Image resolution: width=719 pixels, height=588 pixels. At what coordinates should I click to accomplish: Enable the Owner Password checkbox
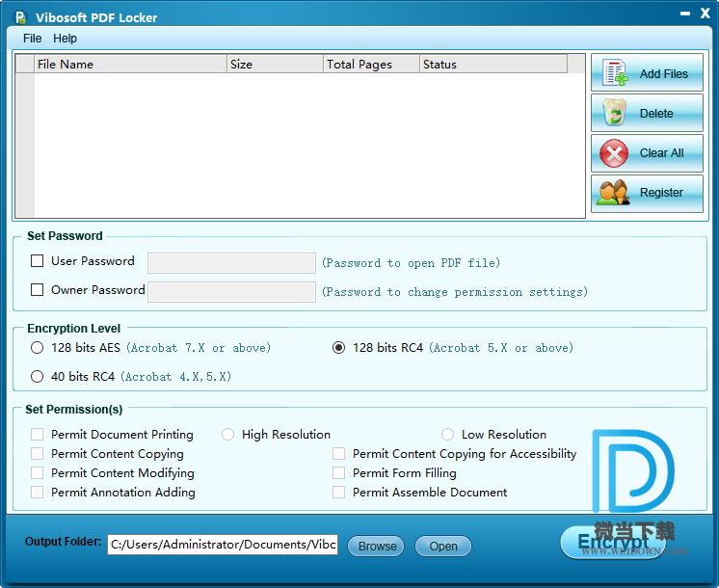(38, 290)
